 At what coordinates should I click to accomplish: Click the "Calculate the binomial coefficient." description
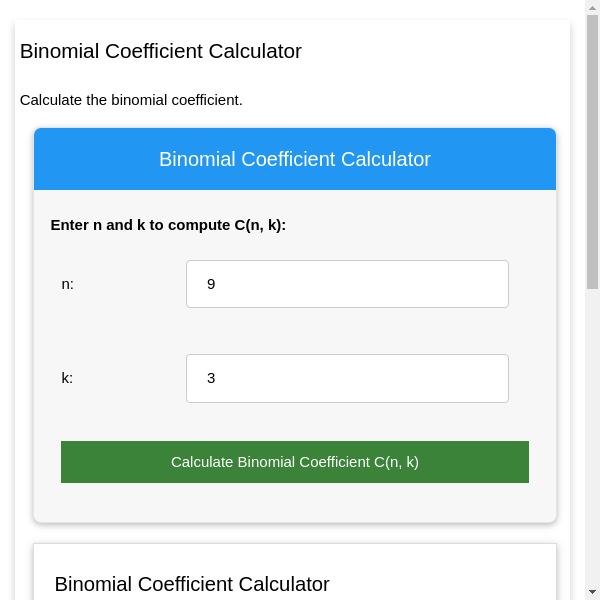(131, 100)
